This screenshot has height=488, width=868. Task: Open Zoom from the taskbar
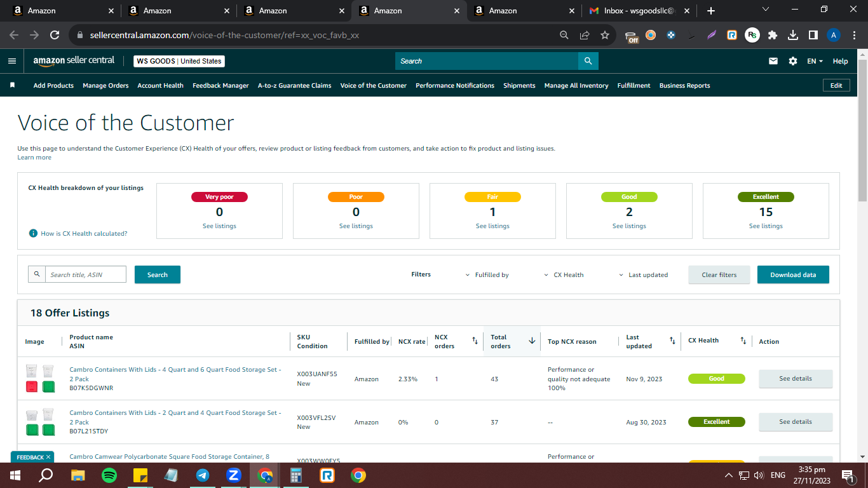[x=234, y=475]
